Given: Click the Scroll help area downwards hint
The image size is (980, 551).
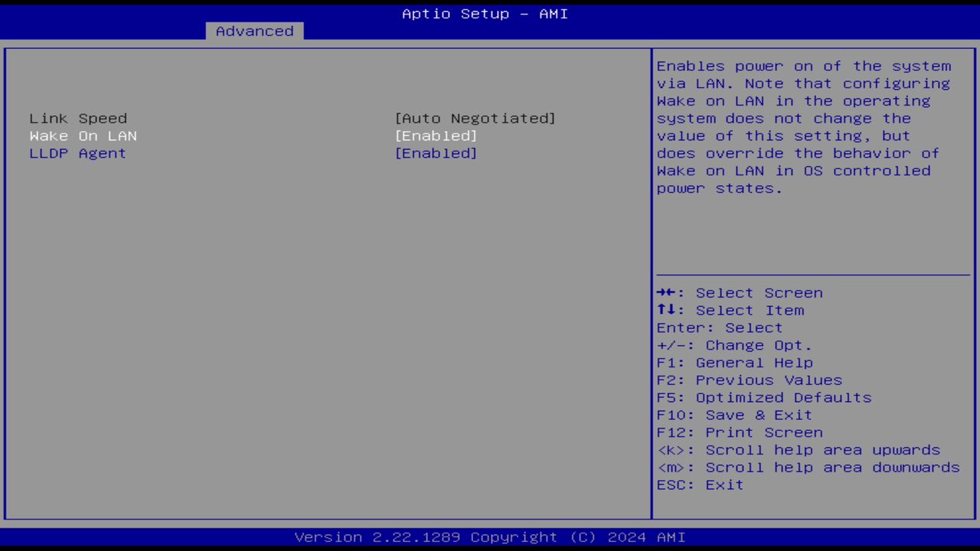Looking at the screenshot, I should pyautogui.click(x=808, y=468).
